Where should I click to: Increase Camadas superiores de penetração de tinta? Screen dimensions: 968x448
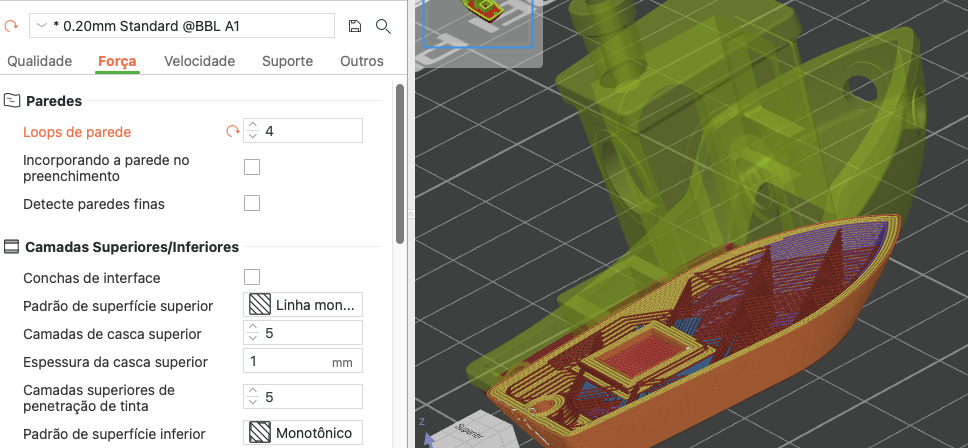click(252, 392)
